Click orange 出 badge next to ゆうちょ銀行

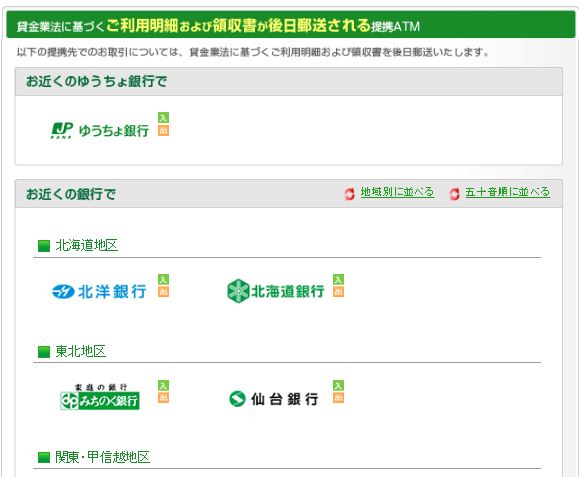click(x=163, y=130)
